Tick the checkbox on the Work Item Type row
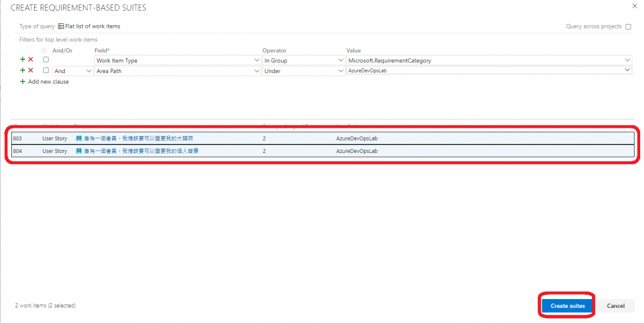 [x=46, y=60]
